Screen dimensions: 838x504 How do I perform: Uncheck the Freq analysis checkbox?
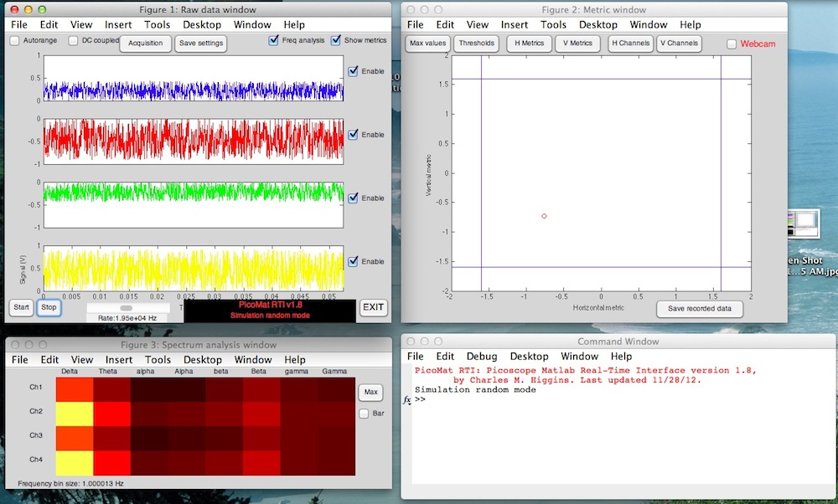click(274, 40)
